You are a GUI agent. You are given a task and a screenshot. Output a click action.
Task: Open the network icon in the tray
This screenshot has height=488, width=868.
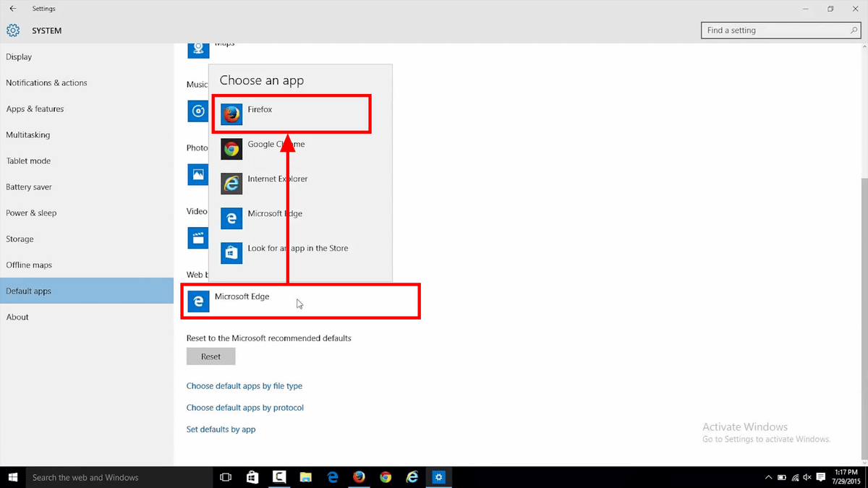click(x=795, y=477)
